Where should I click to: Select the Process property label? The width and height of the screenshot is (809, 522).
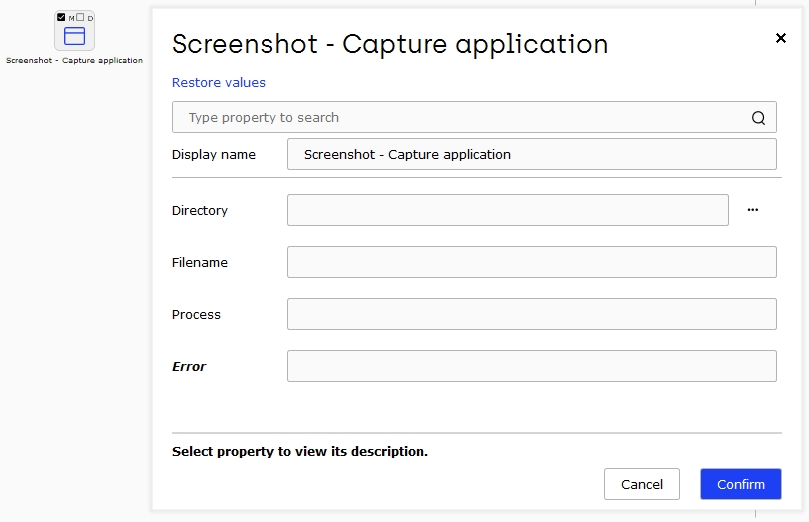coord(196,315)
